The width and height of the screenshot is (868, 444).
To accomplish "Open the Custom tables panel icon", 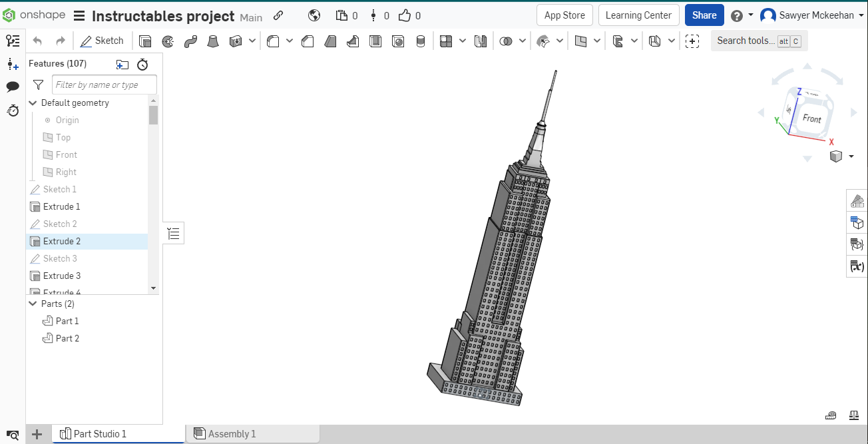I will pos(857,244).
